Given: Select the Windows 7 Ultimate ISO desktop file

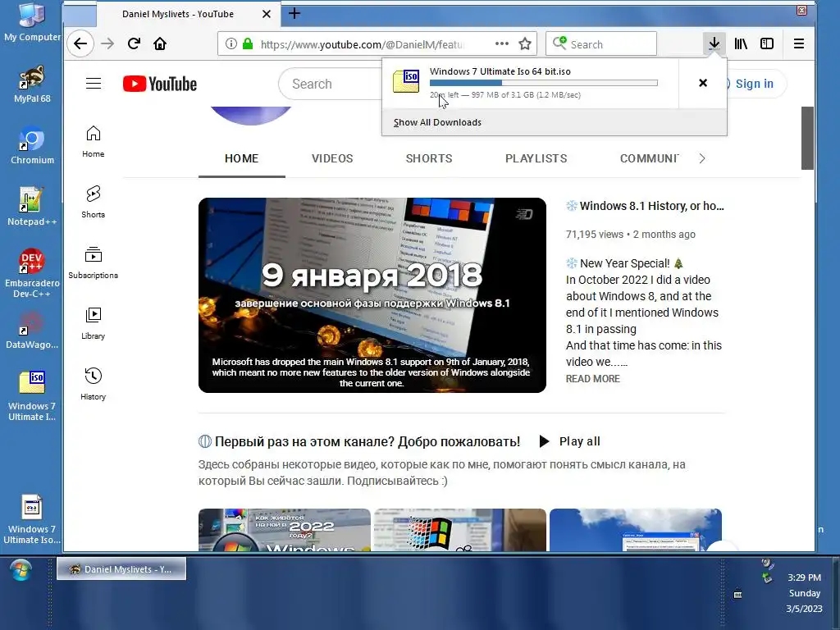Looking at the screenshot, I should coord(32,396).
